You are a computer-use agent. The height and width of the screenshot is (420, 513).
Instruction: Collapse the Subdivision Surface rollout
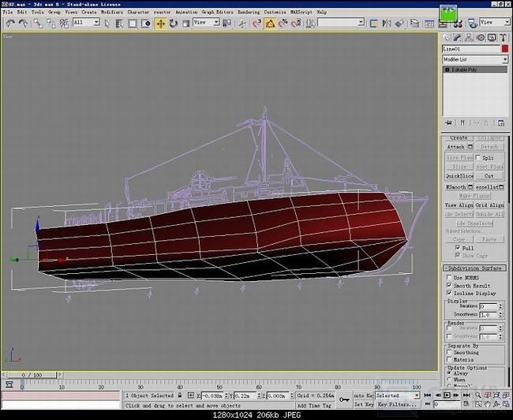pos(474,268)
